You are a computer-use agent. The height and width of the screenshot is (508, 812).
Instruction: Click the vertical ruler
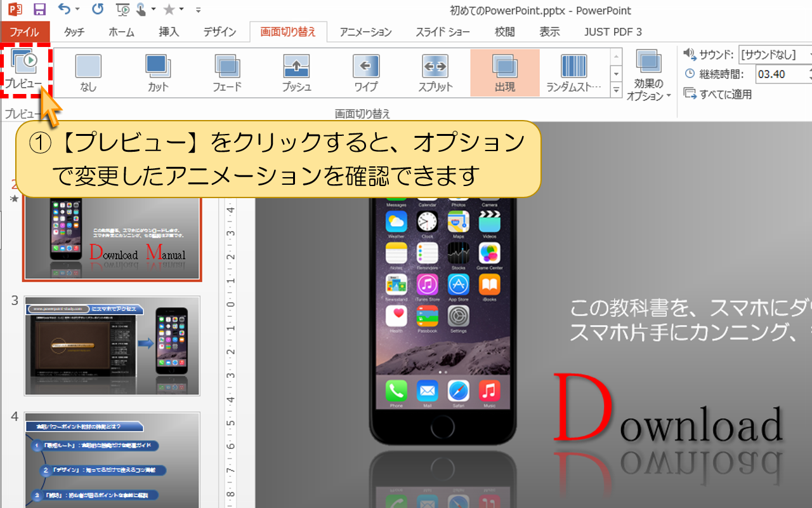[231, 352]
